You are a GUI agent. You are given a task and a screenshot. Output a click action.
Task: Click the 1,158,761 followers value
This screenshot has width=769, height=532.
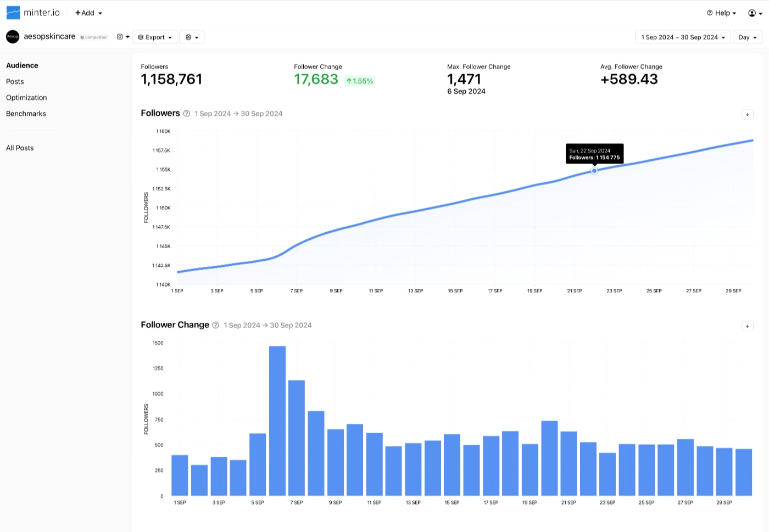pos(171,80)
